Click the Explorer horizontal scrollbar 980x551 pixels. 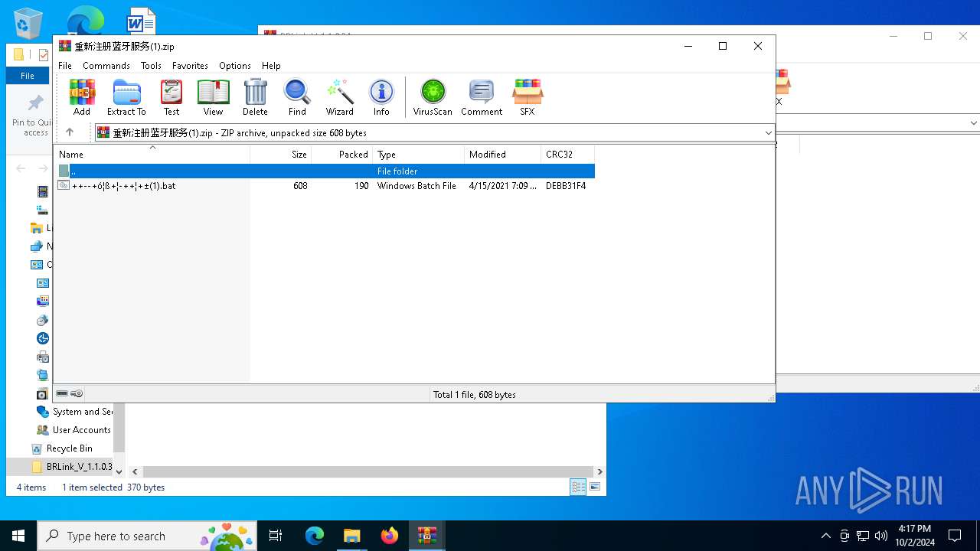367,472
